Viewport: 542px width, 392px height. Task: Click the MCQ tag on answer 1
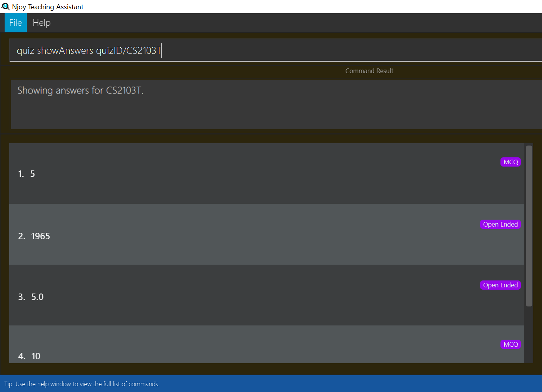coord(510,162)
